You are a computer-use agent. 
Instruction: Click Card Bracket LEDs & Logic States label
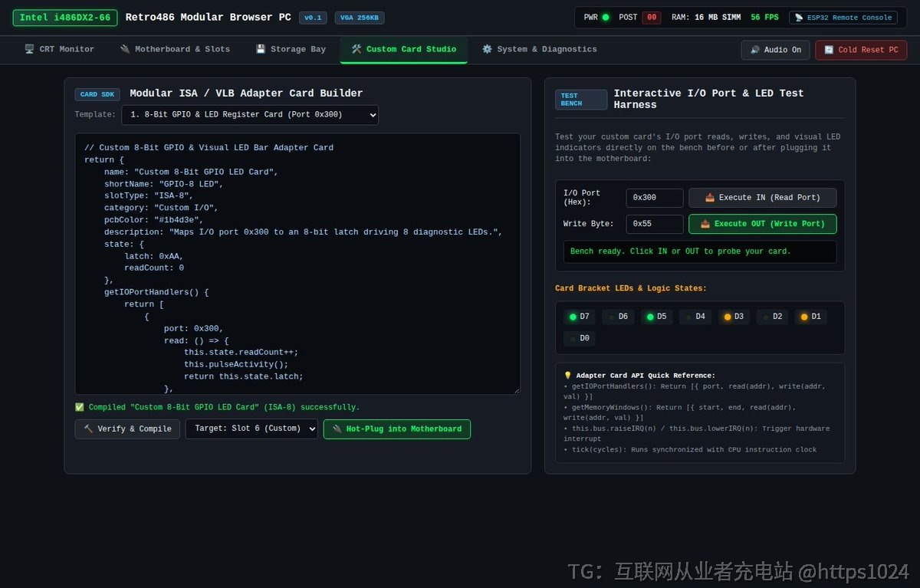coord(631,288)
